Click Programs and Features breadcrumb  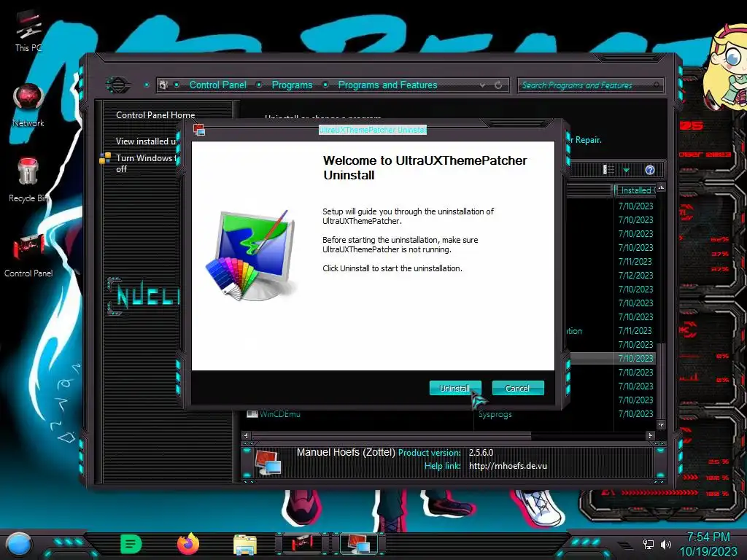(x=387, y=85)
